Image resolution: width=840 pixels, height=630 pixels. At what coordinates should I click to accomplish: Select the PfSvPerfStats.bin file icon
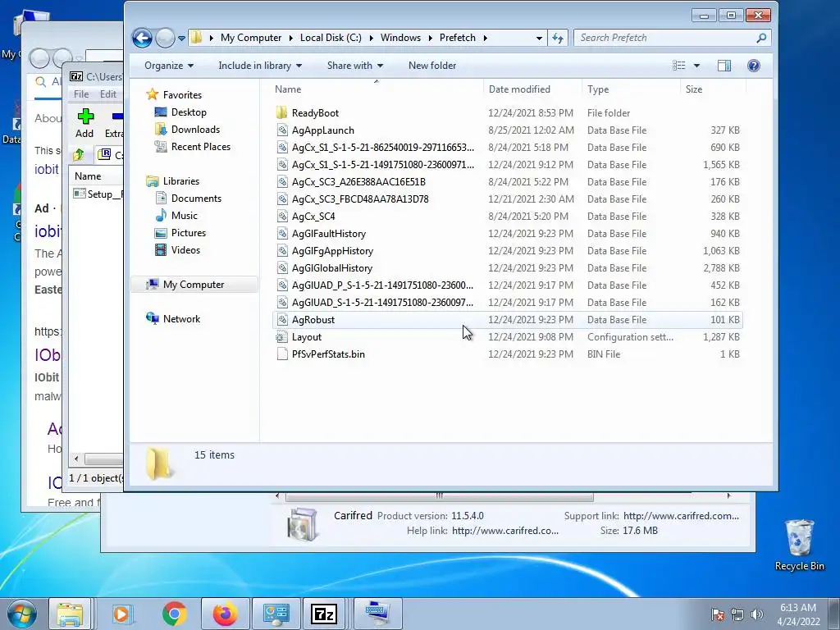point(282,354)
